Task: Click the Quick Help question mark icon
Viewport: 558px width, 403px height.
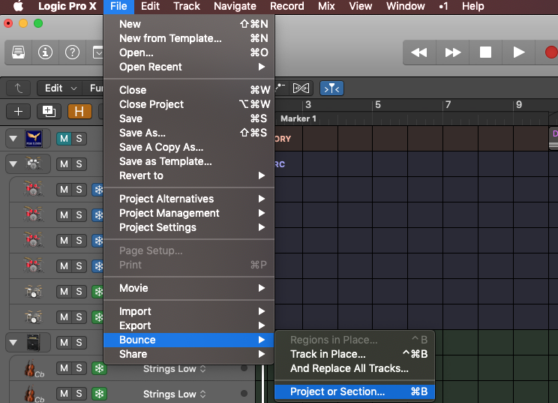Action: (72, 53)
